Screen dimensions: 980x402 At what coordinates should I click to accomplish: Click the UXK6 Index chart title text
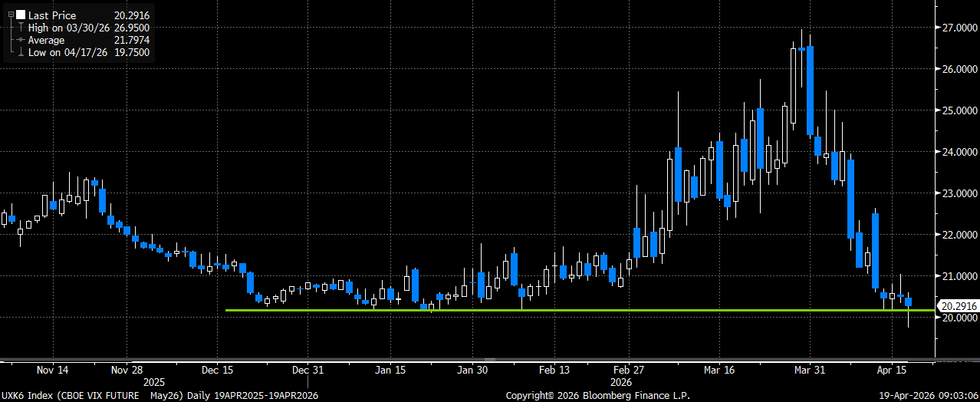pos(70,395)
